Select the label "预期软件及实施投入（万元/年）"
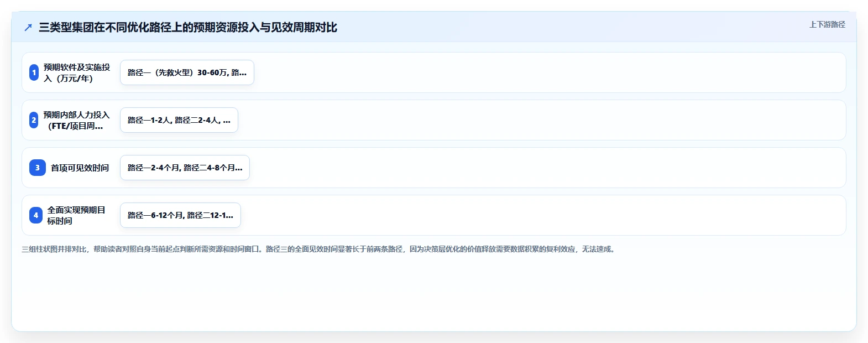The height and width of the screenshot is (343, 868). point(77,72)
